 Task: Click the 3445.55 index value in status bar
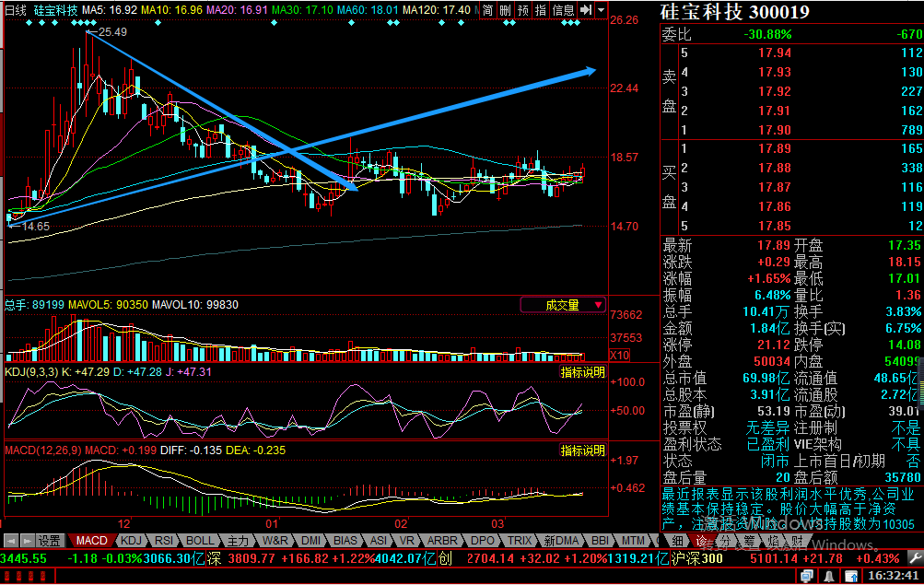(24, 558)
